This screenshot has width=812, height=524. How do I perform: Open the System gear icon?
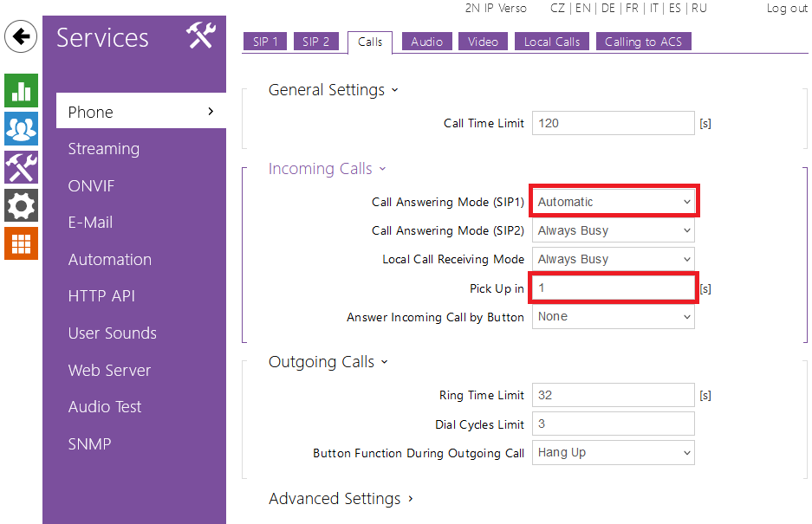(21, 205)
